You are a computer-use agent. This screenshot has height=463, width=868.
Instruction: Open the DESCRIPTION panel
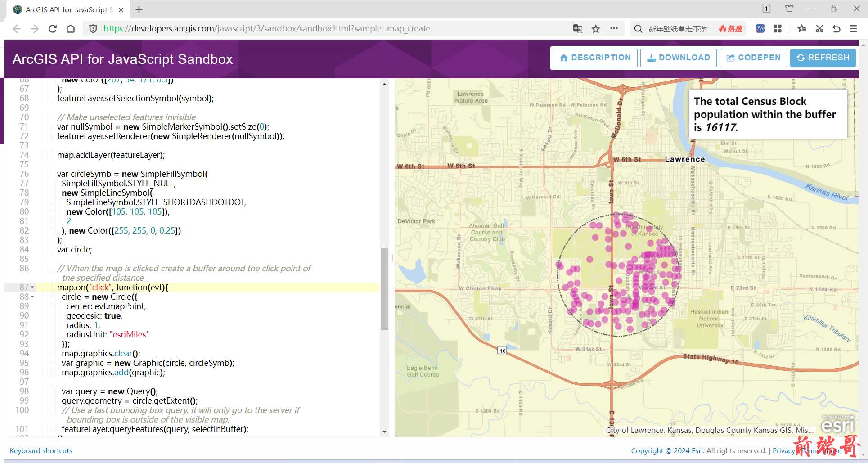click(x=595, y=58)
